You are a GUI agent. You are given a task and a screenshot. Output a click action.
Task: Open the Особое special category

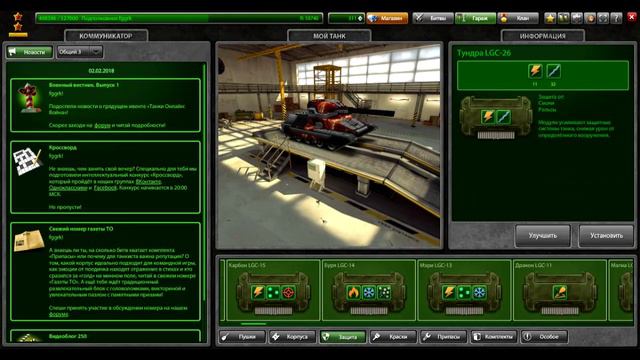pos(544,337)
